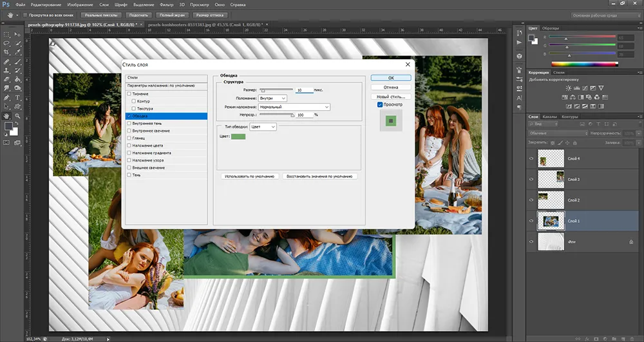Screen dimensions: 644x342
Task: Click the green stroke color swatch
Action: [x=238, y=137]
